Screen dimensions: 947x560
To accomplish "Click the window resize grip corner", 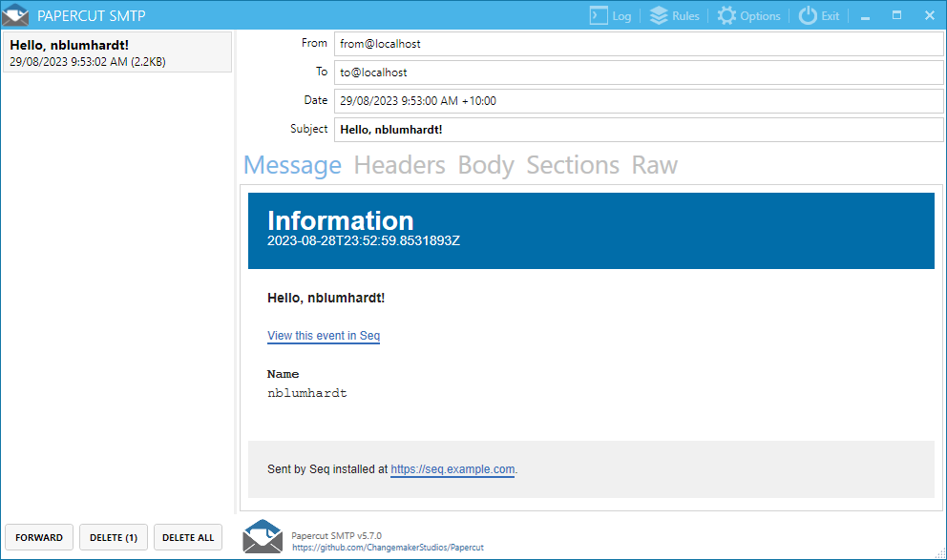I will point(940,553).
